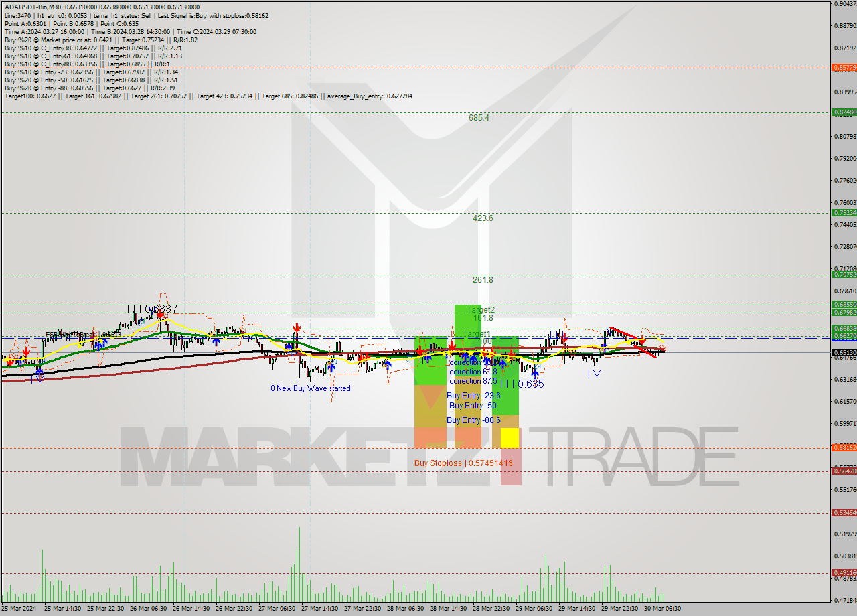Click the 'Buy %20 @ Entry -88' line
This screenshot has height=616, width=857.
(x=90, y=88)
